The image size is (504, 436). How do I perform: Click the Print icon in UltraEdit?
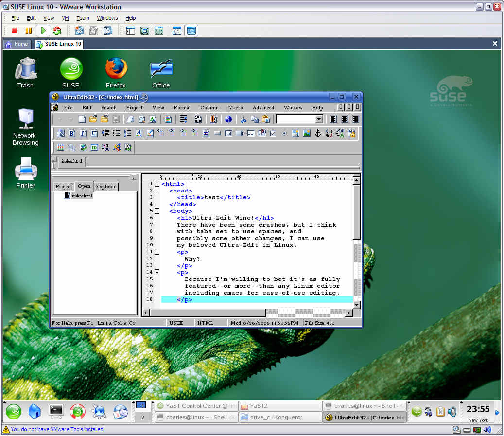[x=130, y=119]
